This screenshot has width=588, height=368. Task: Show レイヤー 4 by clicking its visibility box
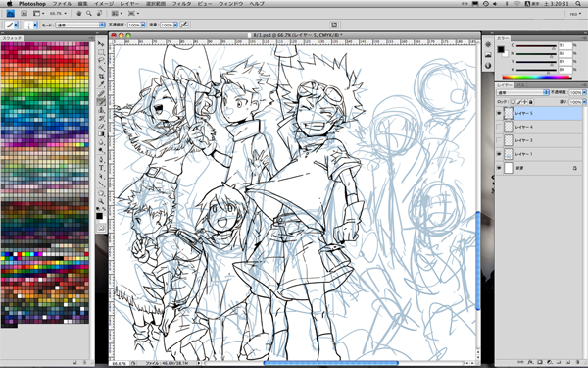coord(499,127)
